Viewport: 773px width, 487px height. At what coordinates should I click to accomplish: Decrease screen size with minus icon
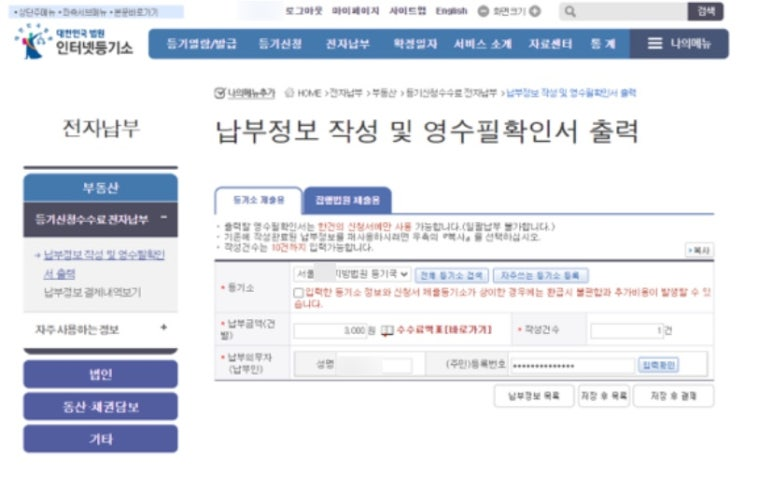(x=484, y=11)
